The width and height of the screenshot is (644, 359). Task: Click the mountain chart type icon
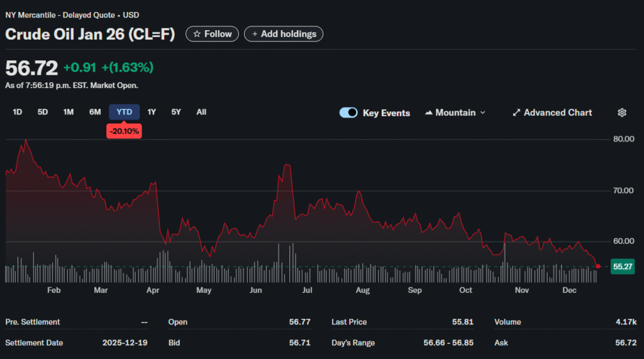point(430,113)
